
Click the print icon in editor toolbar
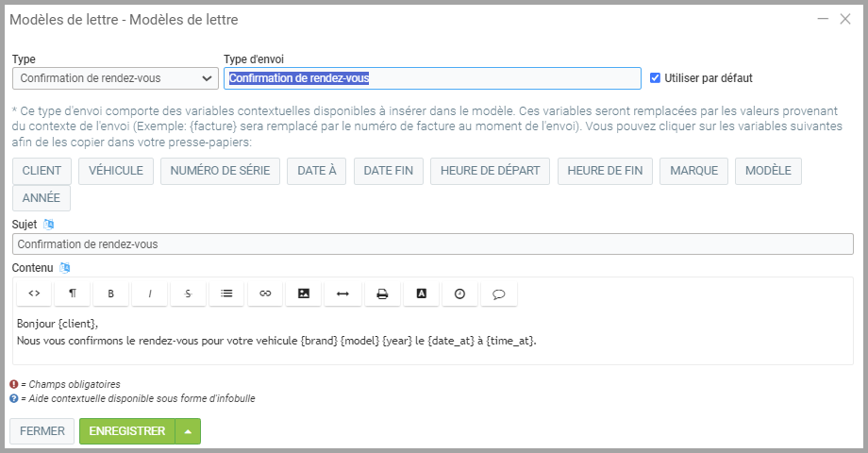[382, 294]
